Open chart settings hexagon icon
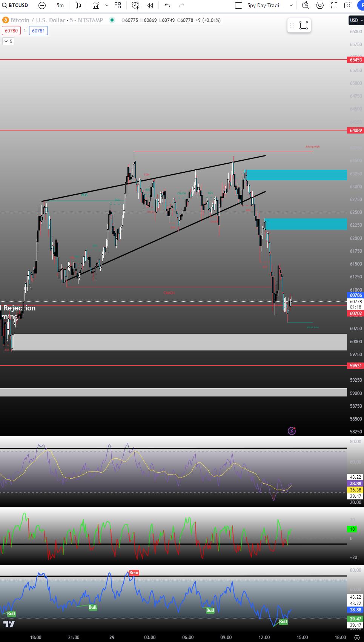Viewport: 364px width, 642px height. (320, 5)
